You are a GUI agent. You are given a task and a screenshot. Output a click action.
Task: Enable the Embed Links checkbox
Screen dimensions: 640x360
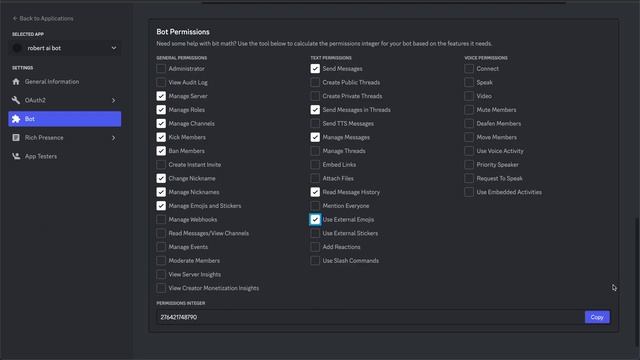click(315, 164)
